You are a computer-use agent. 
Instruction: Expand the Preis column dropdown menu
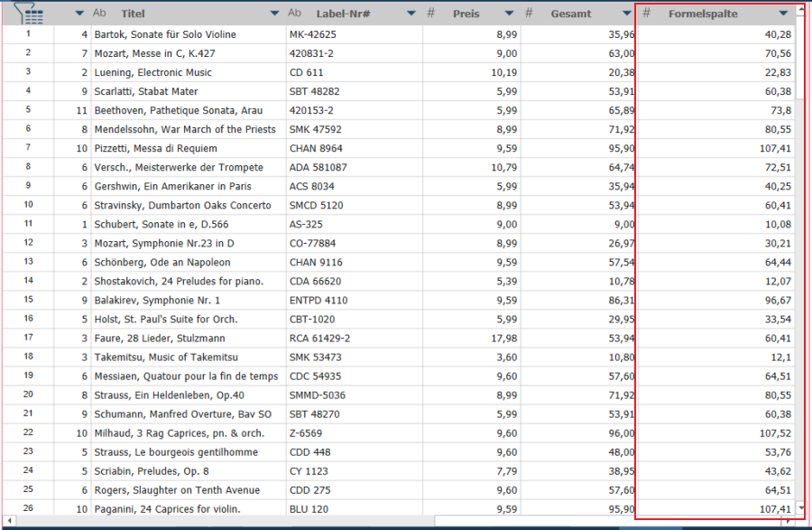pyautogui.click(x=509, y=14)
